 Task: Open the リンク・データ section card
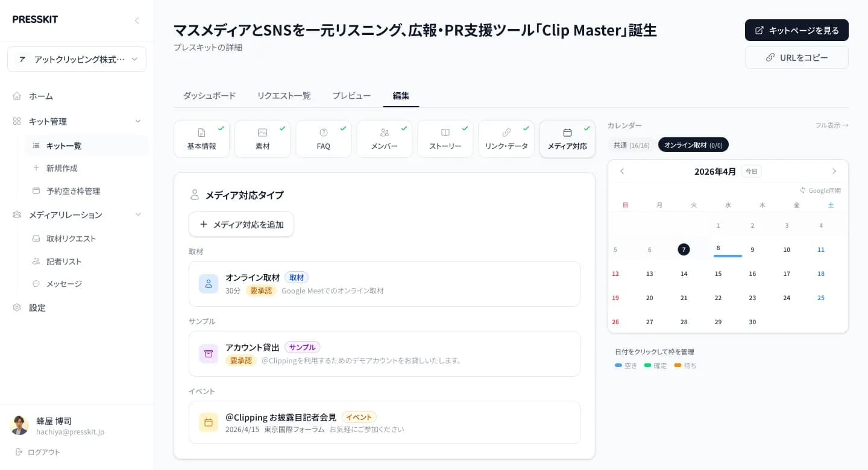[x=506, y=139]
